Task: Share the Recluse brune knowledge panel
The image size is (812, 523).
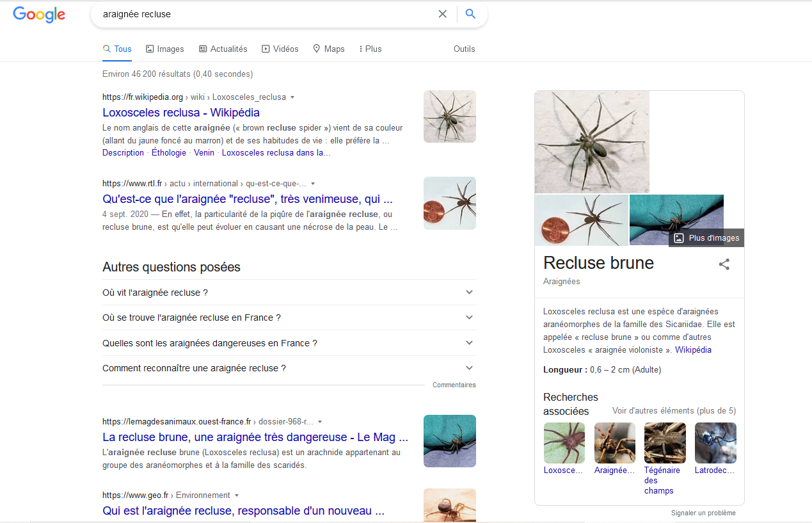Action: (724, 264)
